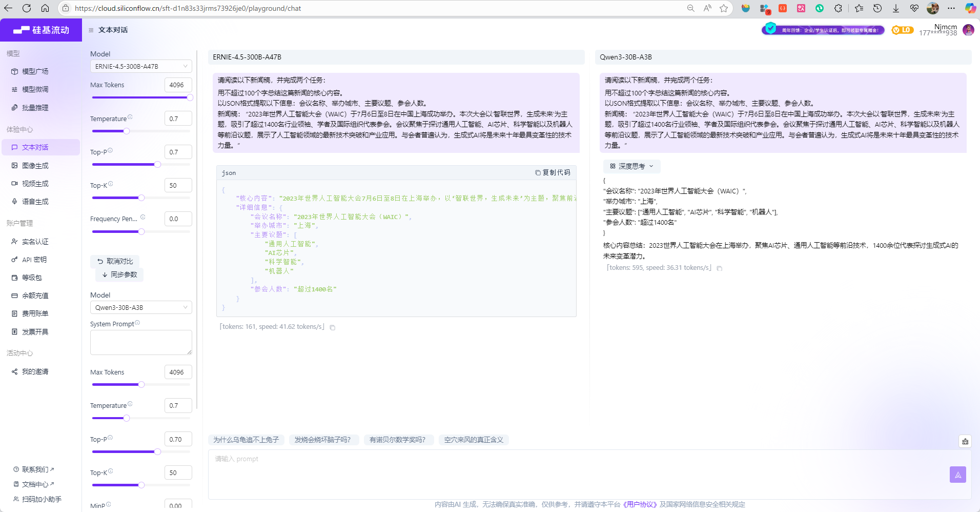Open 《用户协议》 link in footer

(x=640, y=504)
